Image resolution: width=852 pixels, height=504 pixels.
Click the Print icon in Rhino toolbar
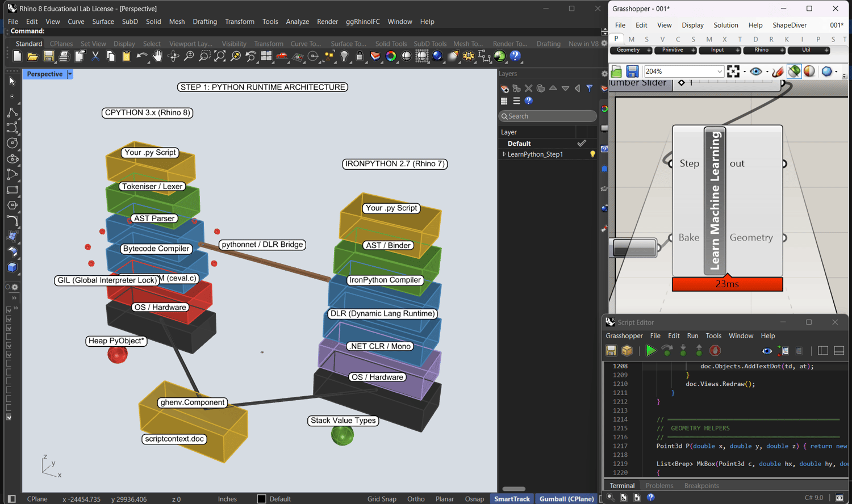coord(64,56)
